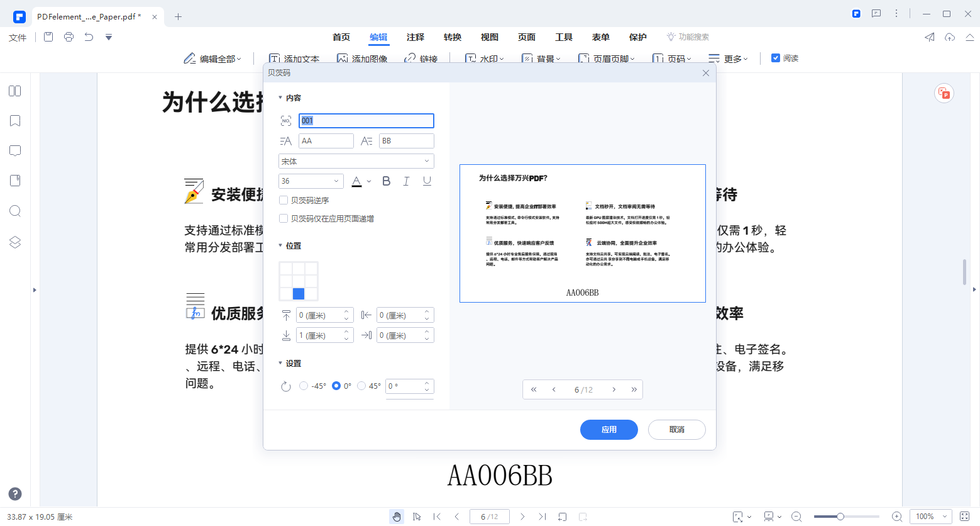Switch to the 注释 ribbon tab
The height and width of the screenshot is (526, 980).
point(415,37)
